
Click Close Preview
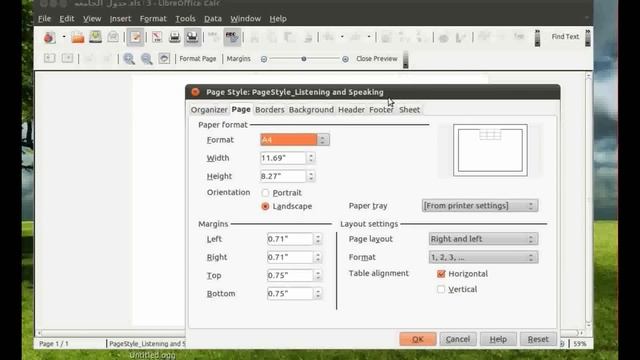(376, 59)
